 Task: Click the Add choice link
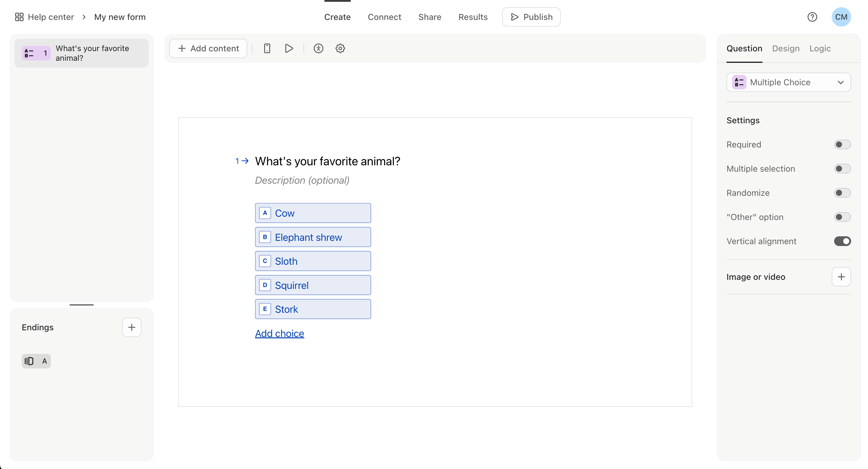tap(279, 333)
